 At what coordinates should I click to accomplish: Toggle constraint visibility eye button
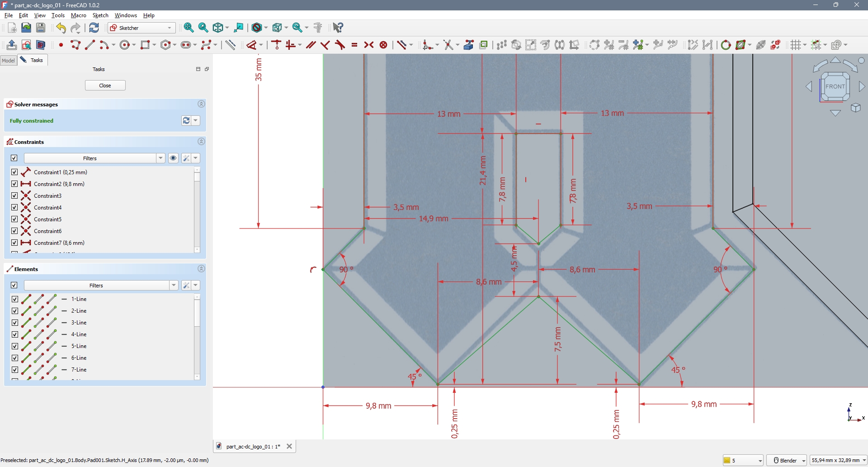pyautogui.click(x=173, y=158)
